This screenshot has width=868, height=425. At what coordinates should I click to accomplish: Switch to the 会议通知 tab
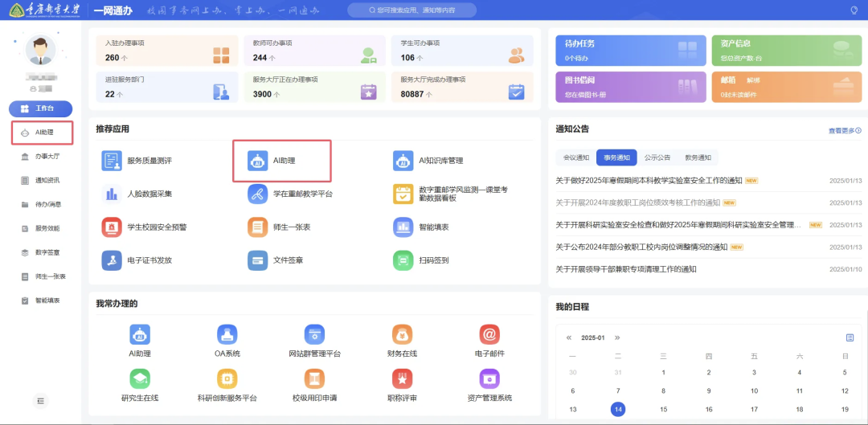pyautogui.click(x=576, y=157)
